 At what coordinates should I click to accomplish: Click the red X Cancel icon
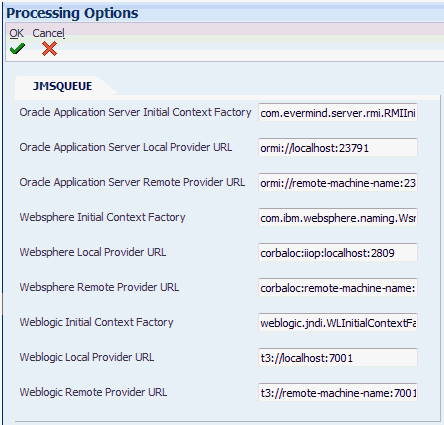[49, 49]
